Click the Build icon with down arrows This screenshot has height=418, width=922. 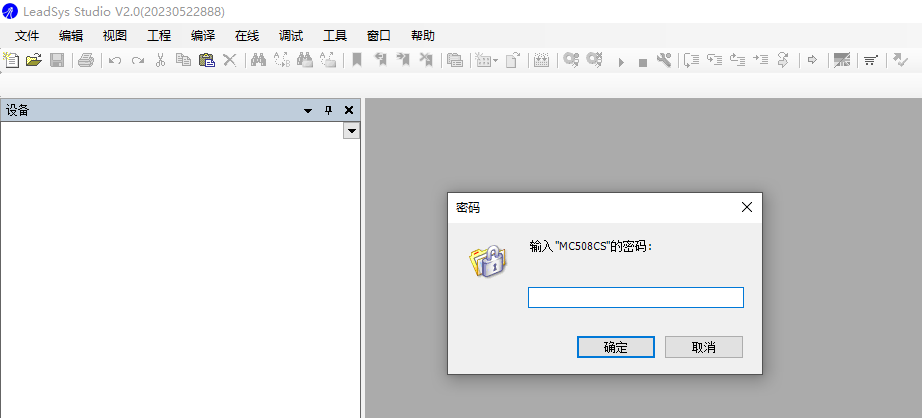tap(542, 60)
